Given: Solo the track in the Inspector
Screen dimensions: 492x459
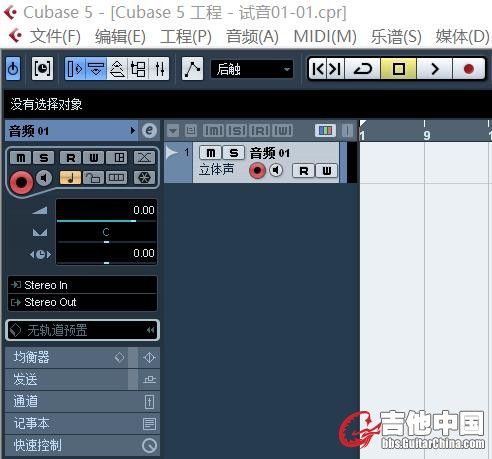Looking at the screenshot, I should click(x=44, y=158).
